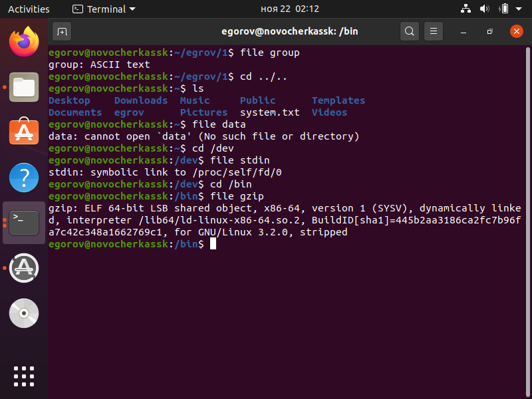Open a new terminal tab
This screenshot has height=399, width=532.
pyautogui.click(x=62, y=31)
